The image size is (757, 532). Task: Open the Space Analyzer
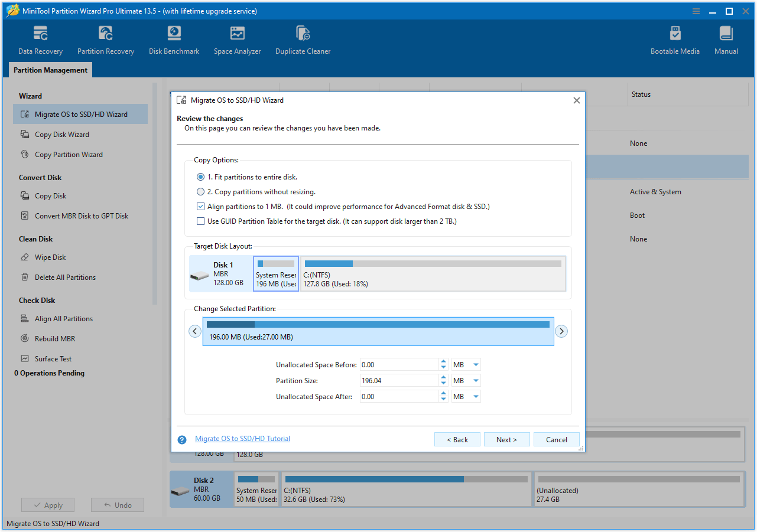[x=237, y=39]
